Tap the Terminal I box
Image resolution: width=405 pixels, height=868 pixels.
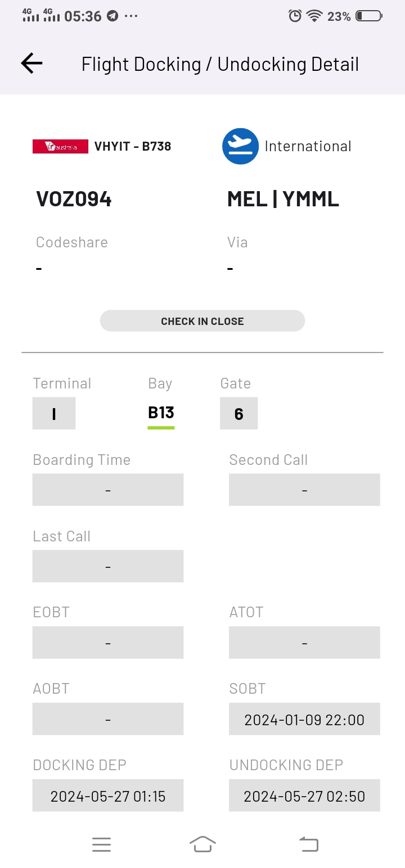(x=54, y=414)
